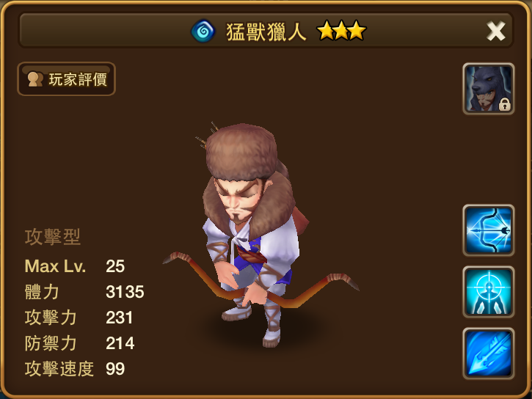
Task: Click the player silhouette icon in 玩家評價
Action: pos(35,79)
